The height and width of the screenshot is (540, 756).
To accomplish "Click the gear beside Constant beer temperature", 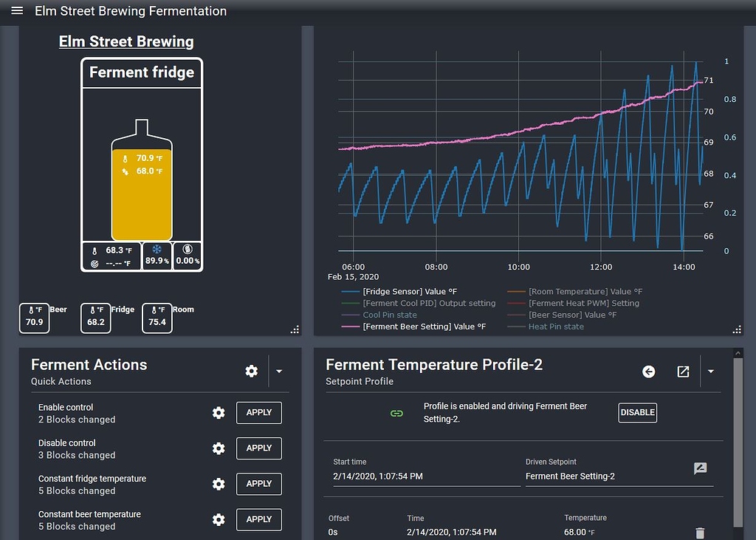I will 219,519.
